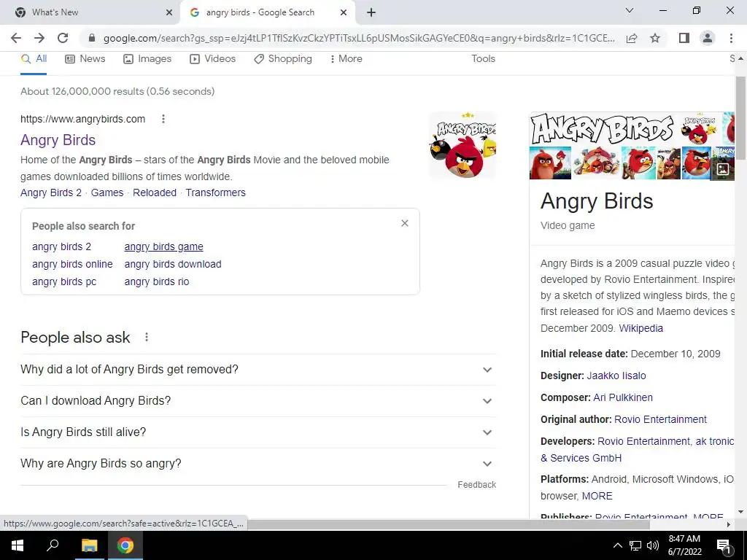This screenshot has height=560, width=747.
Task: Open the Original author Rovio Entertainment link
Action: point(660,419)
